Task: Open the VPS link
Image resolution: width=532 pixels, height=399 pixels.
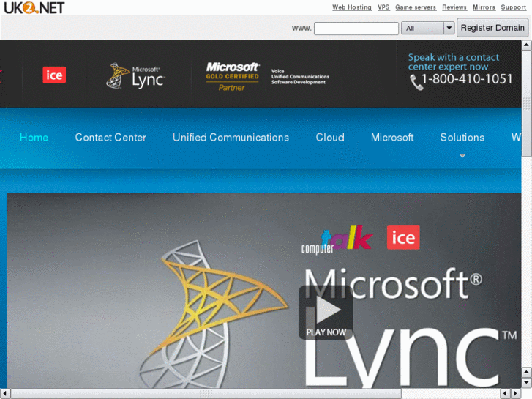Action: pos(383,7)
